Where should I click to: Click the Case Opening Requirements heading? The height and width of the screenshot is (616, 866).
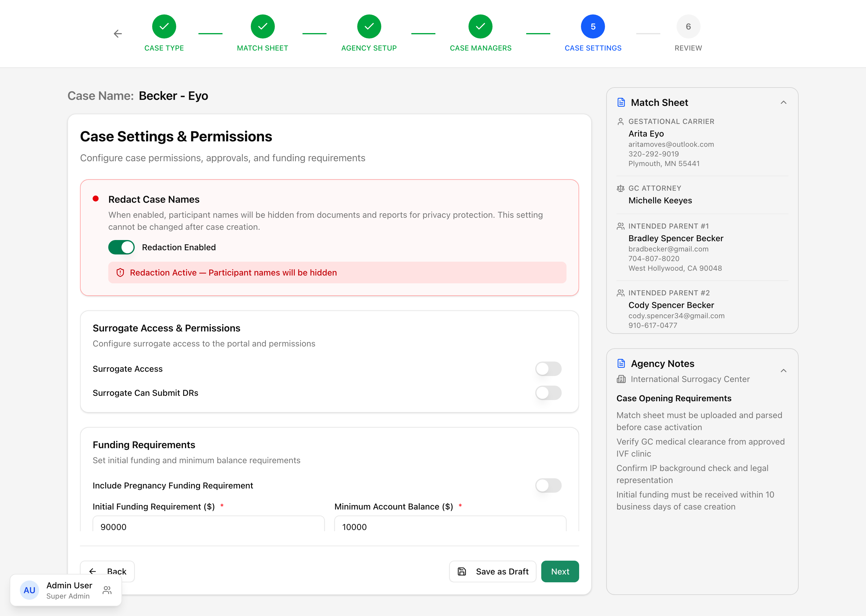click(674, 398)
